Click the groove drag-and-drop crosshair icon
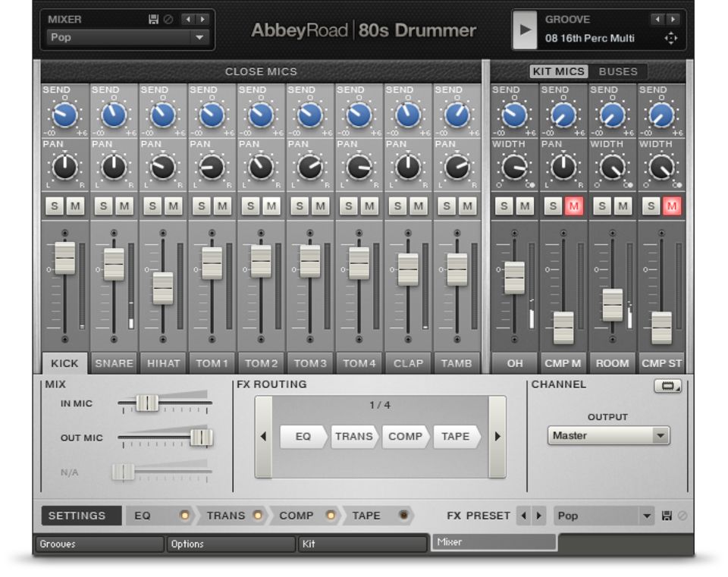The image size is (728, 577). pyautogui.click(x=671, y=38)
